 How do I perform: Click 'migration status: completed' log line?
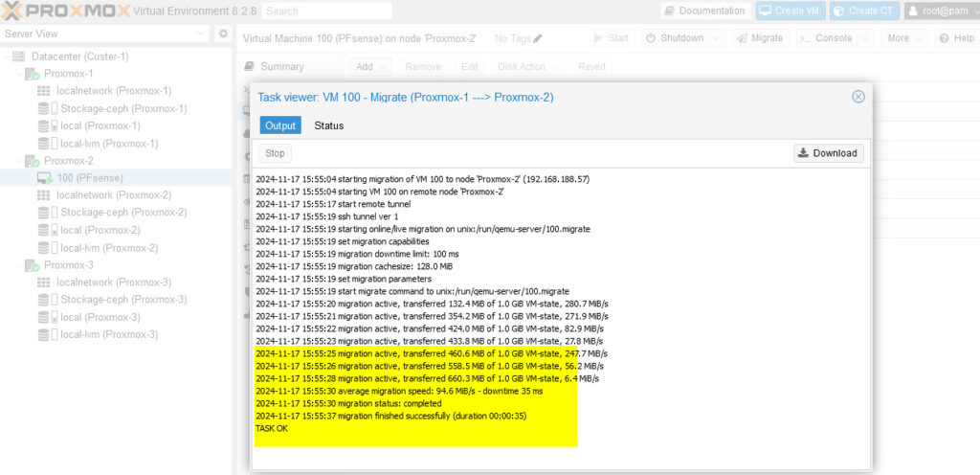(x=348, y=403)
